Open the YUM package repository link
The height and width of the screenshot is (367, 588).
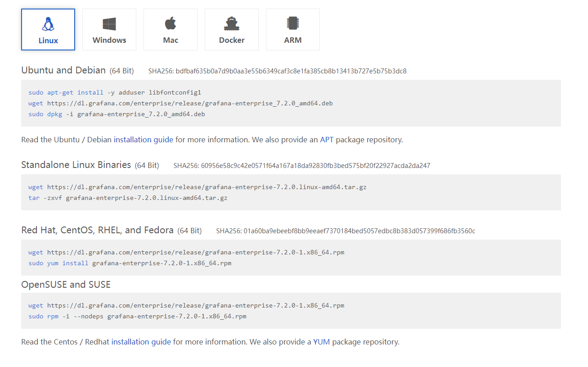tap(321, 342)
